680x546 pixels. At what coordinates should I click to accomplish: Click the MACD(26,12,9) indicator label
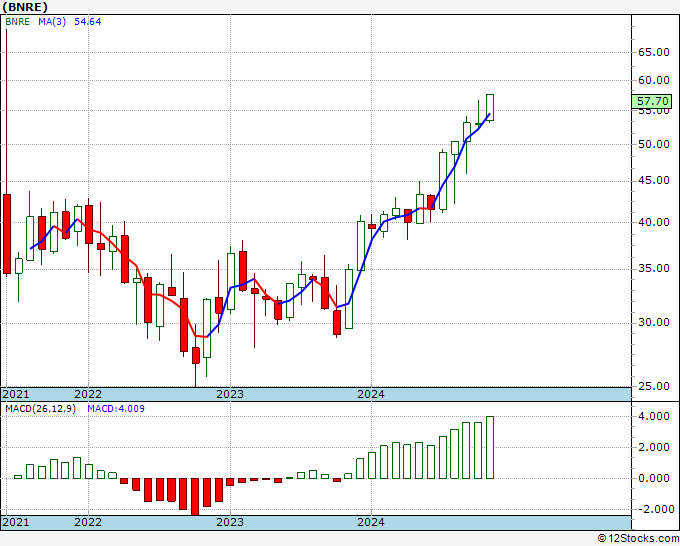(x=40, y=409)
